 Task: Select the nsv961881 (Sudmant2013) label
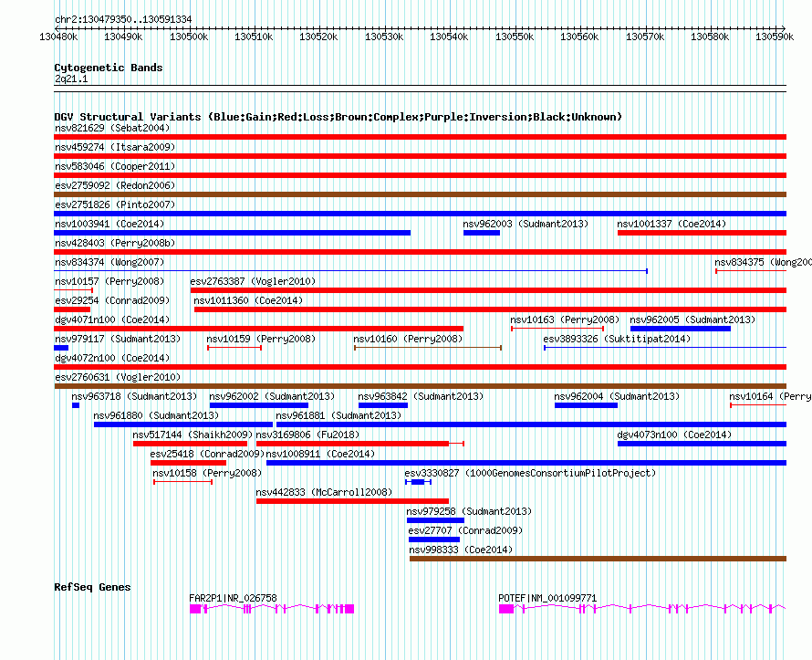pyautogui.click(x=338, y=415)
